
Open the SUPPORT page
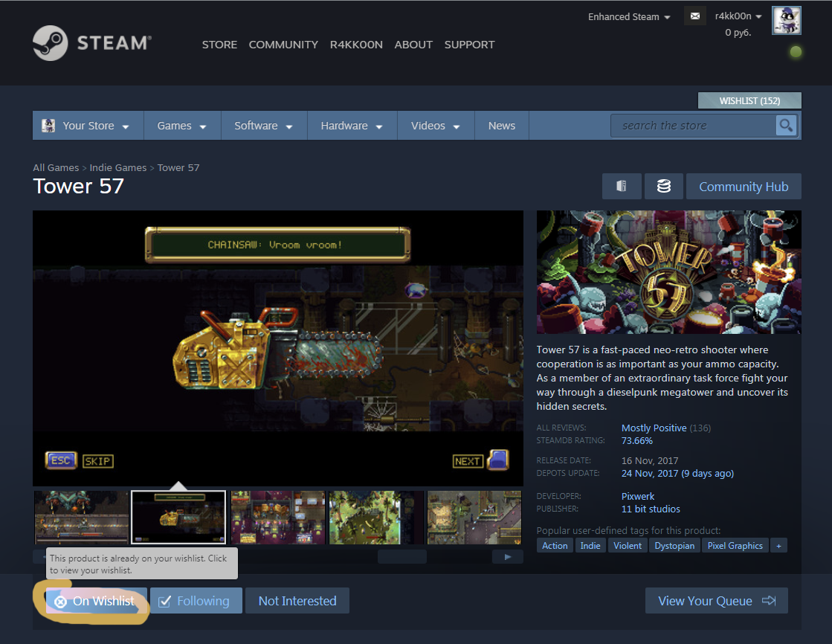tap(469, 45)
